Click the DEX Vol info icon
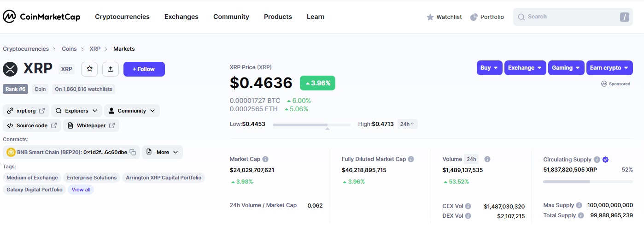644x232 pixels. (468, 215)
